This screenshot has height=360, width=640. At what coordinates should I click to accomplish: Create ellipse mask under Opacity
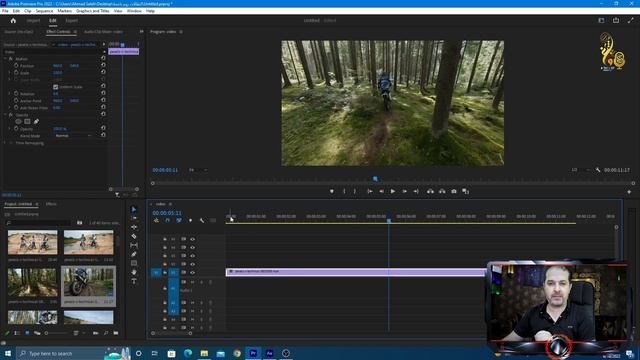18,121
